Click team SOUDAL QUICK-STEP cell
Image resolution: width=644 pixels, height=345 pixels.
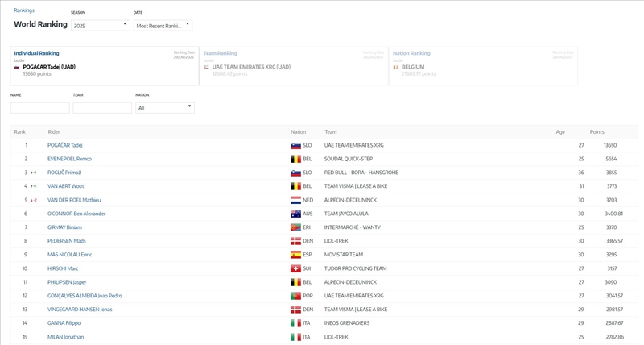tap(349, 159)
